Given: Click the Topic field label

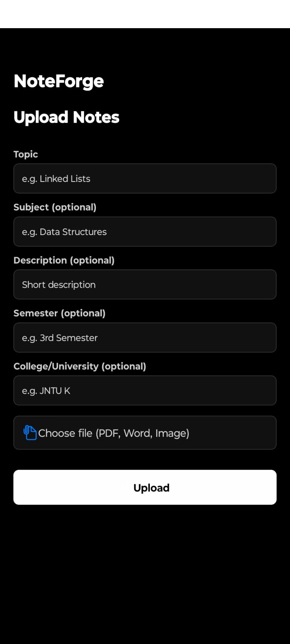Looking at the screenshot, I should tap(26, 155).
